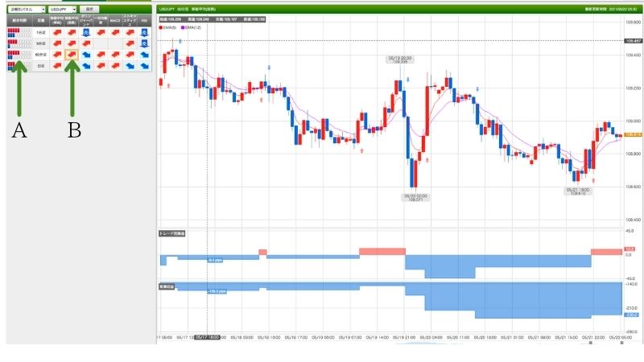Click the 1-minute RSI sell signal icon
644x362 pixels.
(x=143, y=31)
